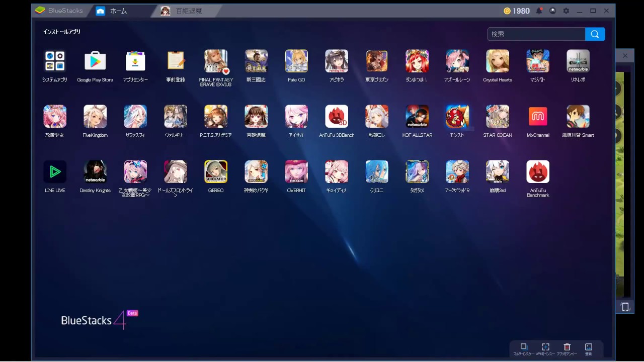Launch OVERHIT
This screenshot has width=644, height=362.
tap(296, 171)
